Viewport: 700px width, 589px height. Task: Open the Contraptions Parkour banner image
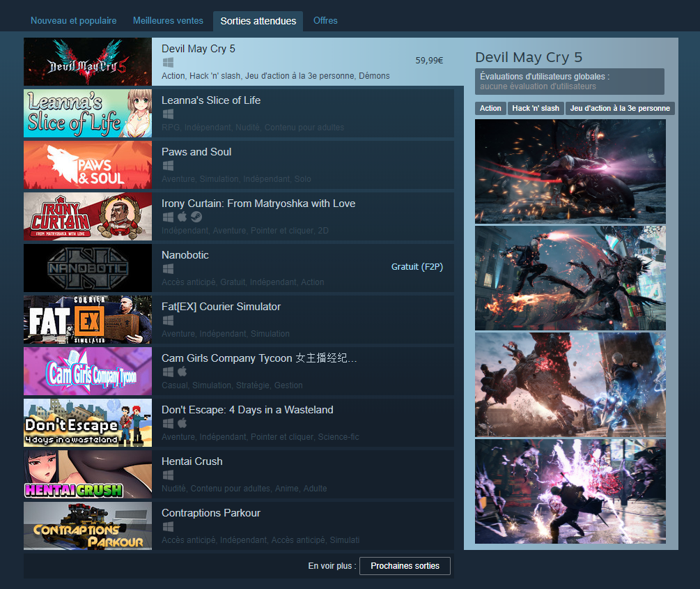[x=88, y=526]
